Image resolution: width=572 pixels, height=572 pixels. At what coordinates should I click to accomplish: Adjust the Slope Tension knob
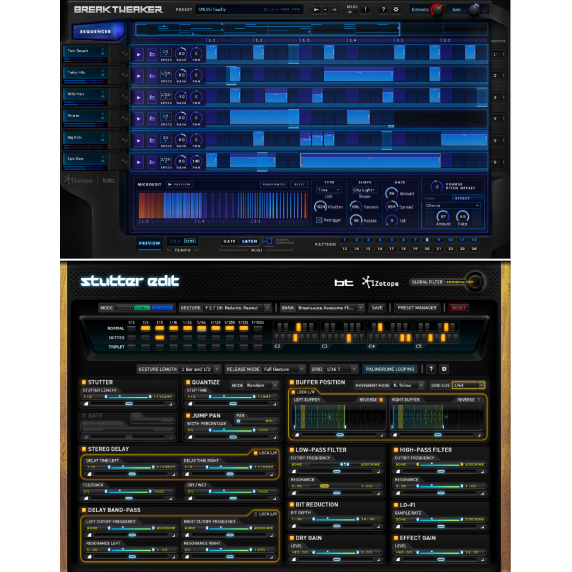click(356, 206)
